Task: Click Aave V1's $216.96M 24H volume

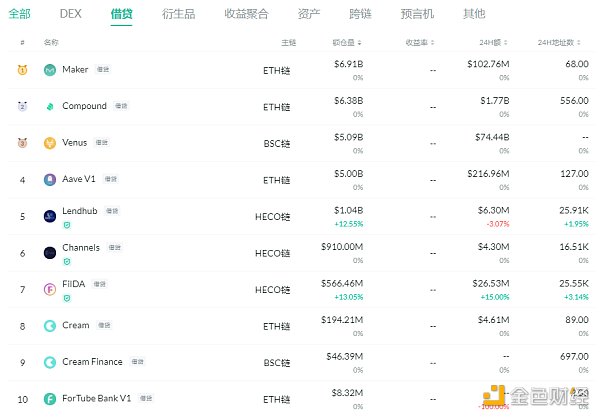Action: [488, 174]
